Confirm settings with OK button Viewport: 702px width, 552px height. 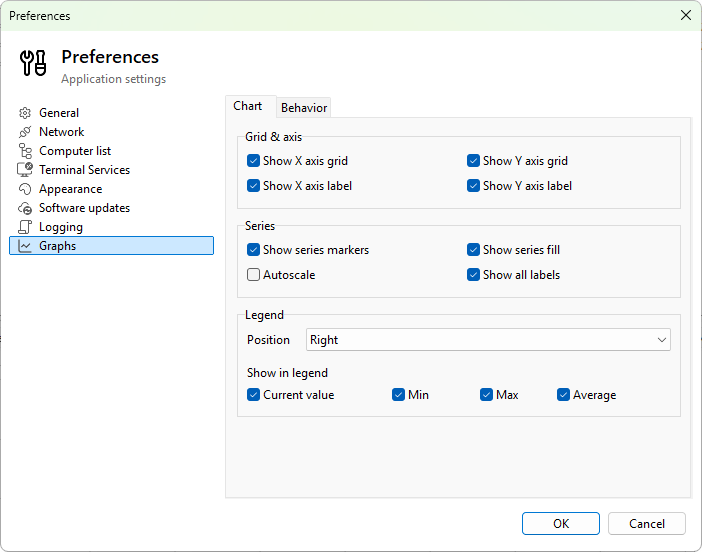click(561, 524)
